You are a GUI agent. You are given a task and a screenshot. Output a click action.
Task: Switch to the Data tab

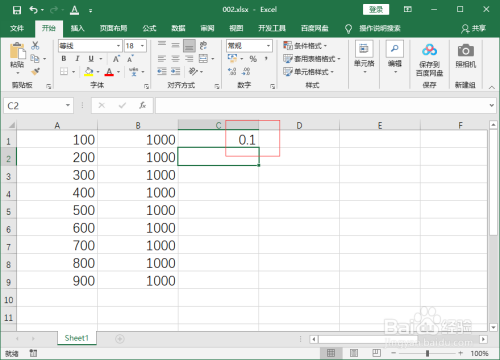(x=178, y=28)
